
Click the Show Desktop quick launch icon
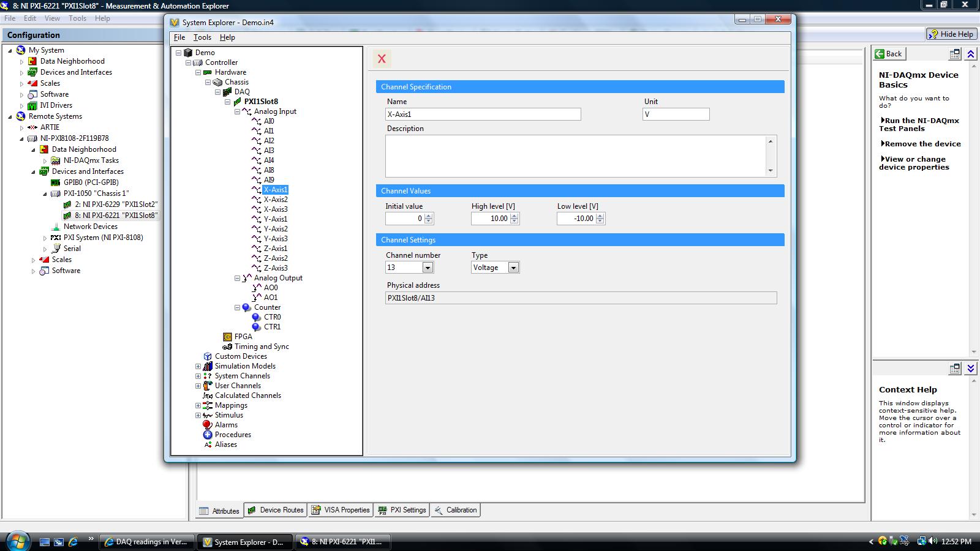click(45, 542)
